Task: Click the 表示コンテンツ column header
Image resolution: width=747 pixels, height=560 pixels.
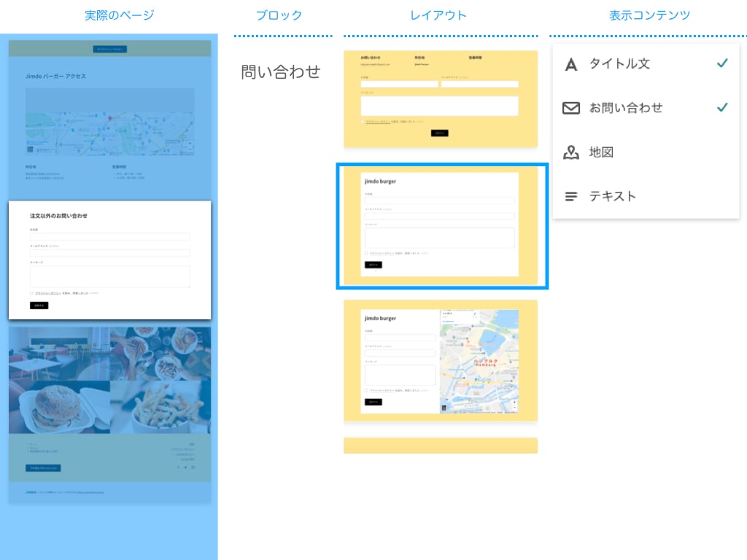Action: pos(649,15)
